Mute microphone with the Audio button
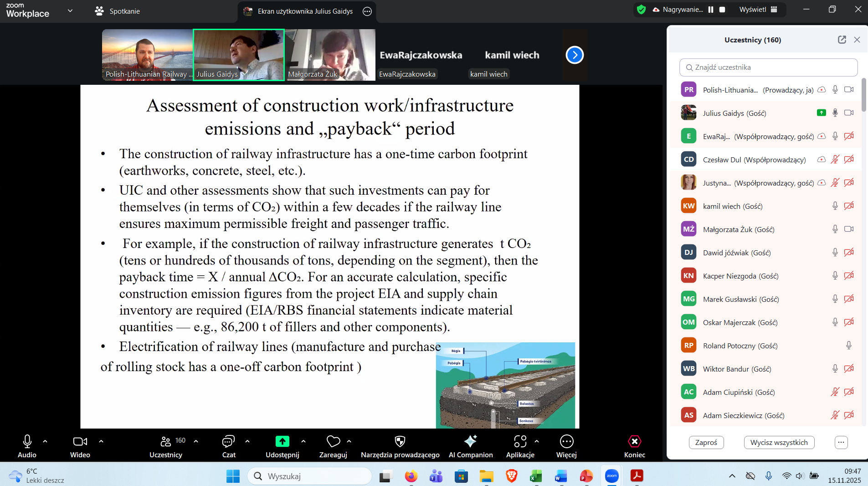 27,441
